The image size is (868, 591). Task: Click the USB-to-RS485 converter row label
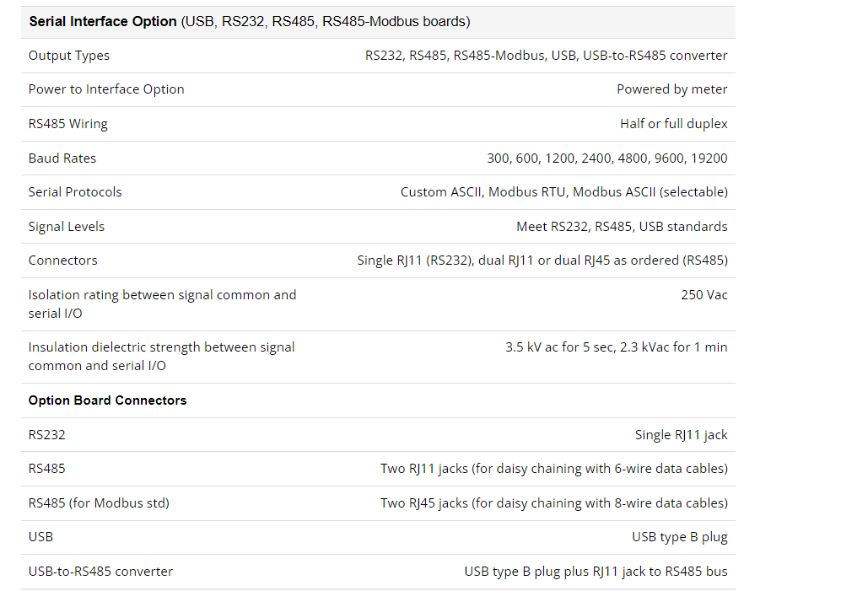(100, 571)
